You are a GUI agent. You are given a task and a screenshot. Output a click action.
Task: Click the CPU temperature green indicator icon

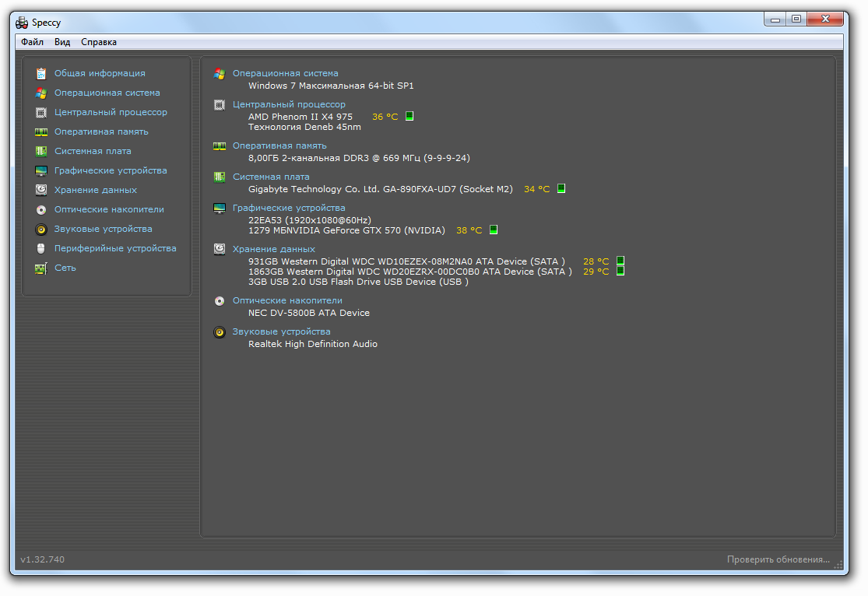point(409,117)
